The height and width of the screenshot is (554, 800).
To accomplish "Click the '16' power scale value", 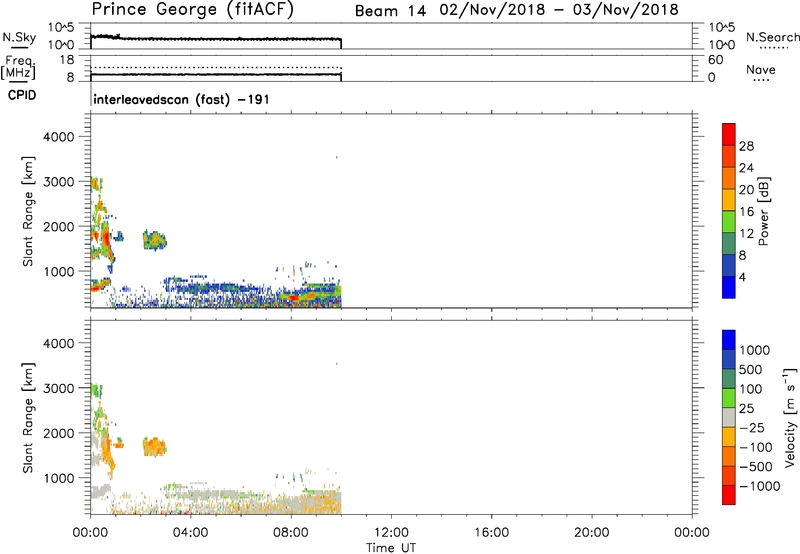I will pos(746,212).
